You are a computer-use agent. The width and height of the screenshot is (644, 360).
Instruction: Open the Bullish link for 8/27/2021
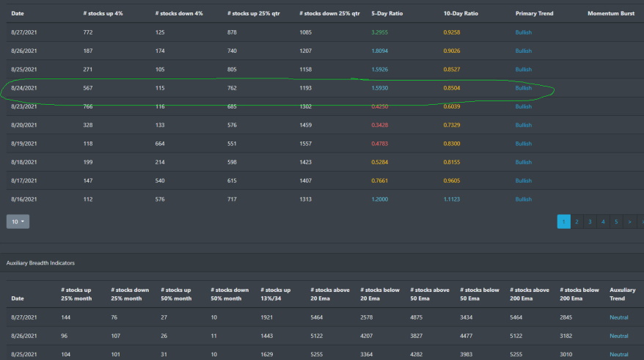click(524, 33)
